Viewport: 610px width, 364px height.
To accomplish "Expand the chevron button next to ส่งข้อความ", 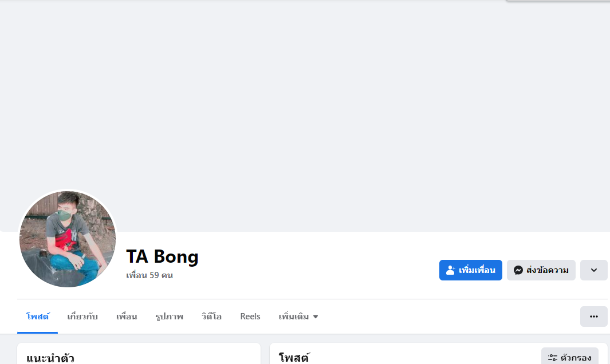I will pyautogui.click(x=593, y=270).
